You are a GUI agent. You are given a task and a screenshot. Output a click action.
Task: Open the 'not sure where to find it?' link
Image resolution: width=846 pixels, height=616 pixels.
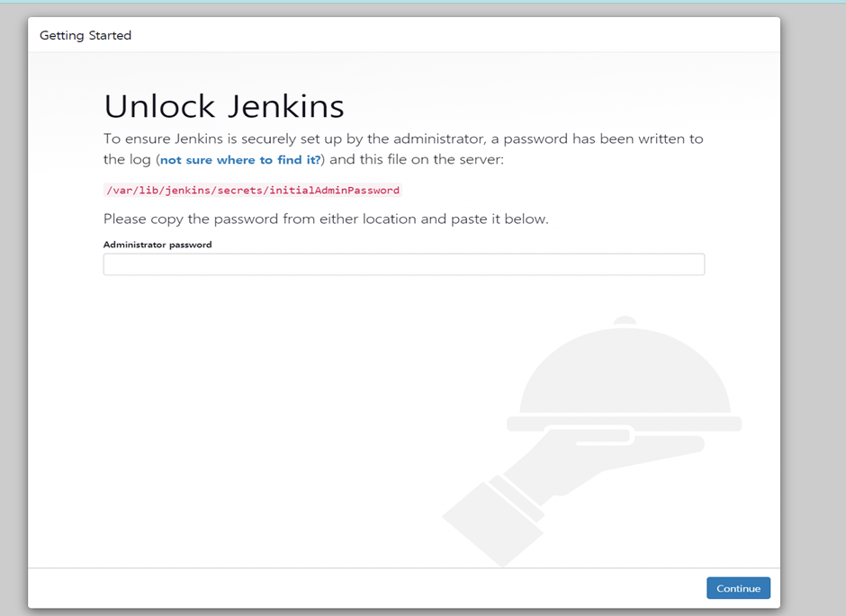click(240, 160)
